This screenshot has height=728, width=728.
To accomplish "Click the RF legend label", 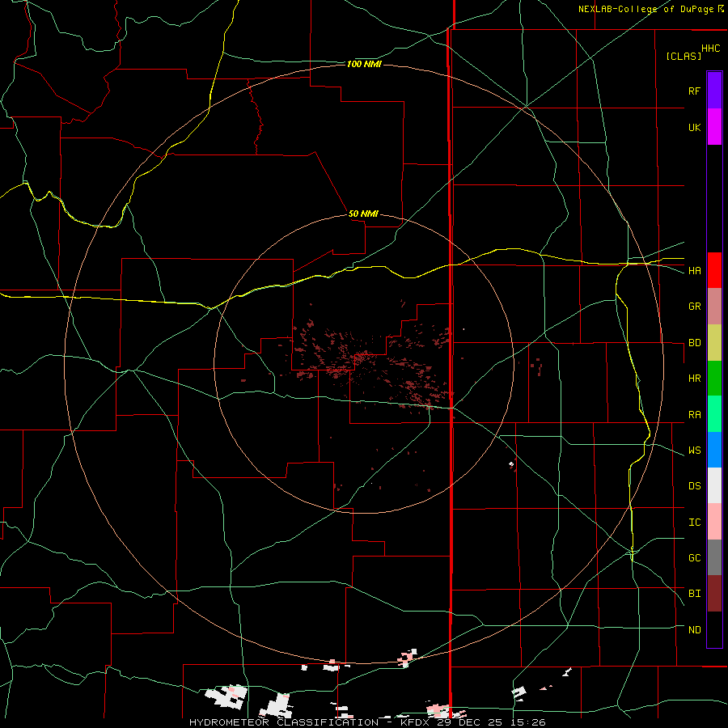I will [694, 91].
